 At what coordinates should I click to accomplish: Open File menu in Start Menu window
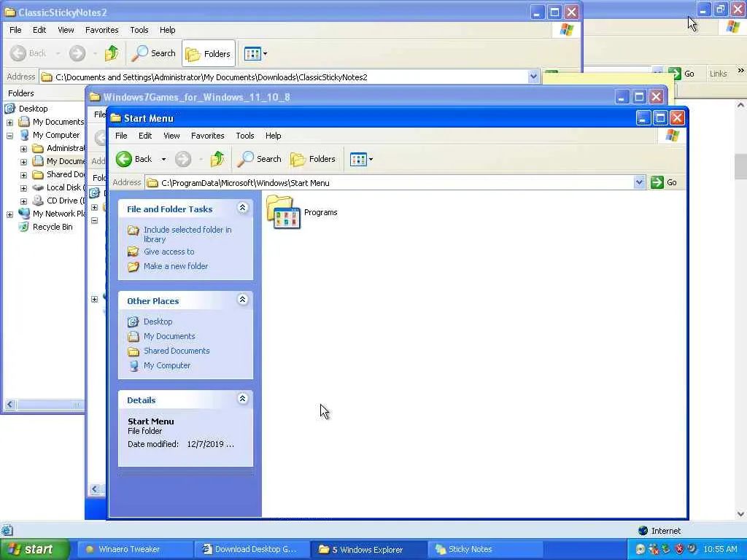[121, 136]
